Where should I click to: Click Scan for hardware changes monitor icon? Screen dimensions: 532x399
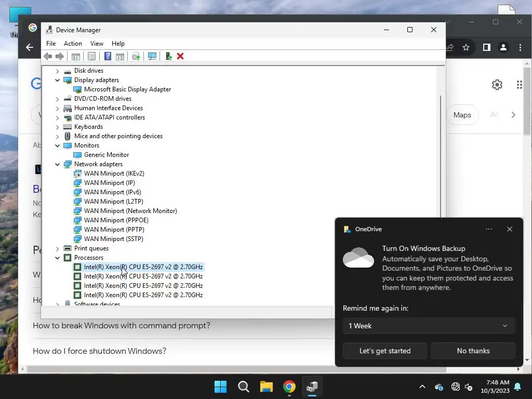point(152,56)
